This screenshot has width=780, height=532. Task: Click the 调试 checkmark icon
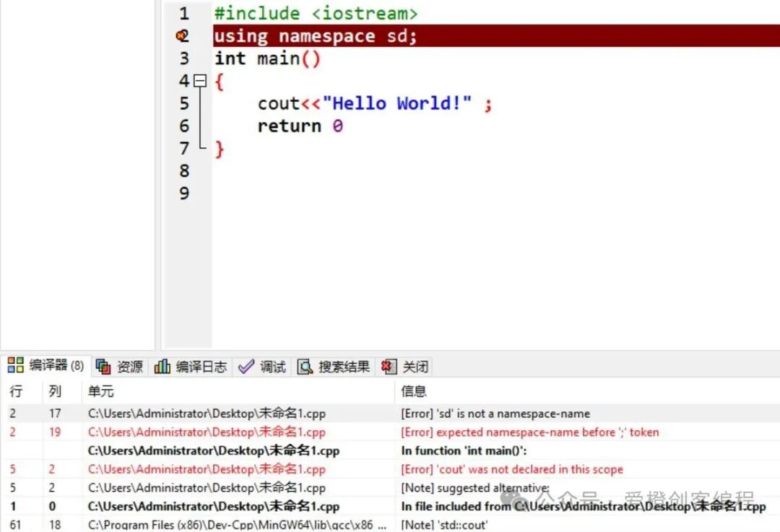(x=246, y=367)
